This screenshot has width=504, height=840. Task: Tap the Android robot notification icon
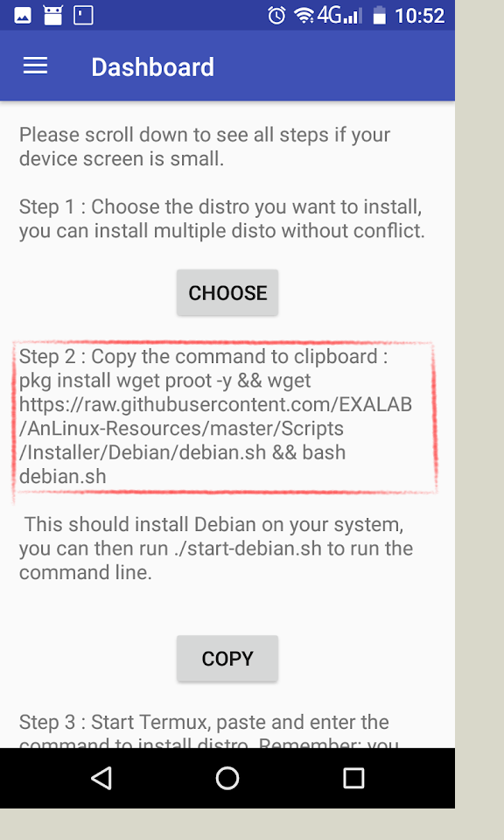pos(53,16)
